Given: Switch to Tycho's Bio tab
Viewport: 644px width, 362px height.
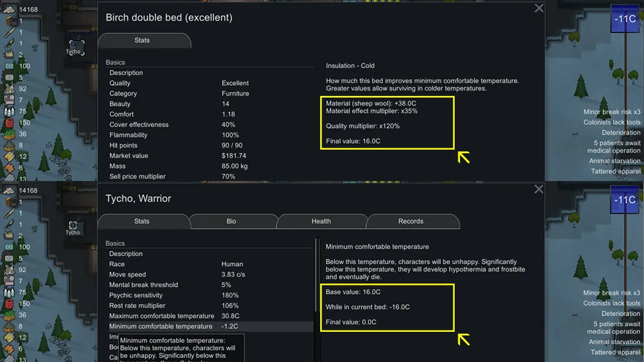Looking at the screenshot, I should [232, 221].
